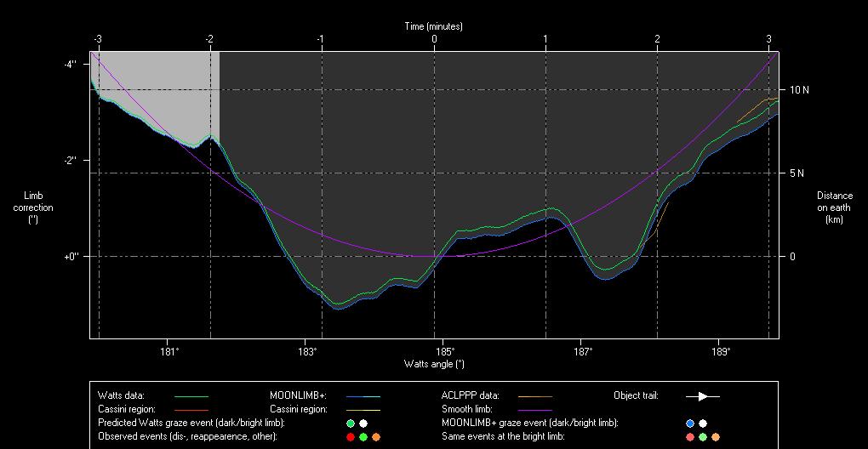
Task: Click the blue MOONLIMB+ graze event dot
Action: point(690,423)
